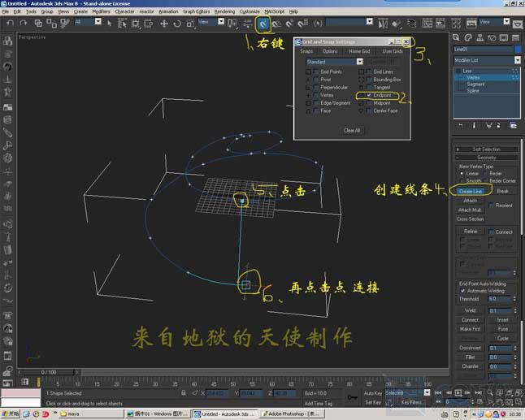This screenshot has height=420, width=525.
Task: Open the Layer Manager icon
Action: point(411,24)
